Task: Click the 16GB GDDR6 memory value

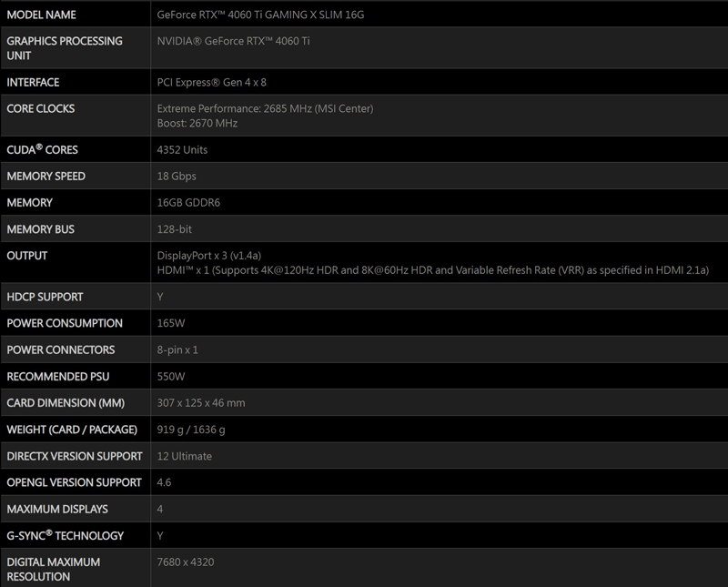Action: pos(187,203)
